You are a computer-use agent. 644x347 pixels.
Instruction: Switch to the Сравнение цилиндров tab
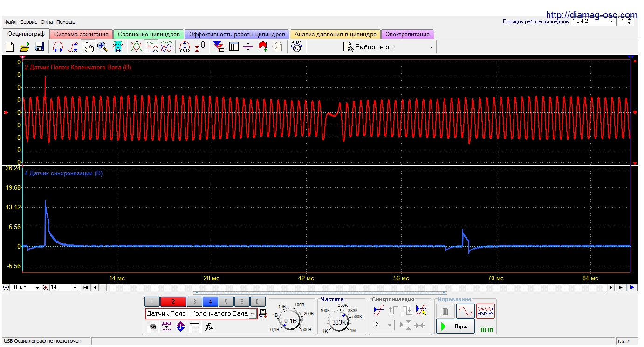(149, 35)
